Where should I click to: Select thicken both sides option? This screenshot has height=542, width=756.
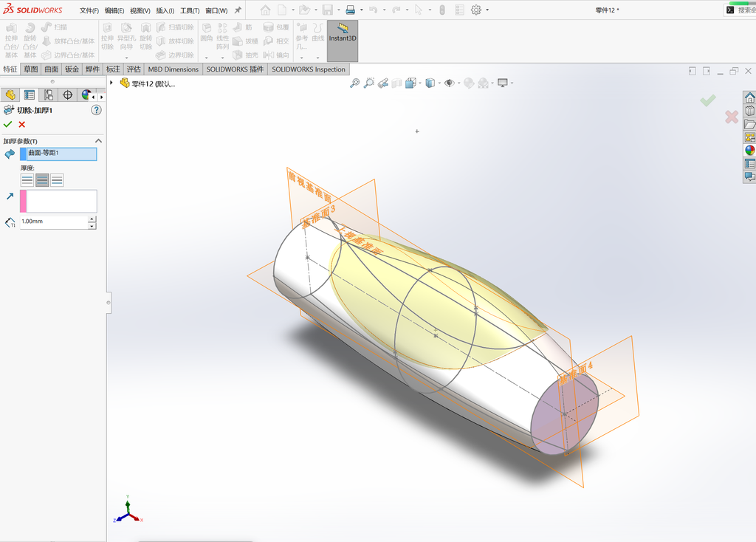coord(42,180)
